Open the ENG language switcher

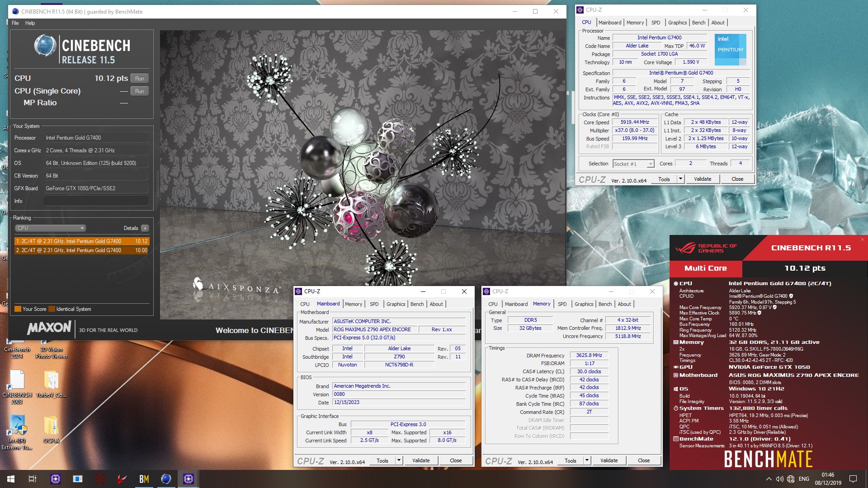pos(804,479)
